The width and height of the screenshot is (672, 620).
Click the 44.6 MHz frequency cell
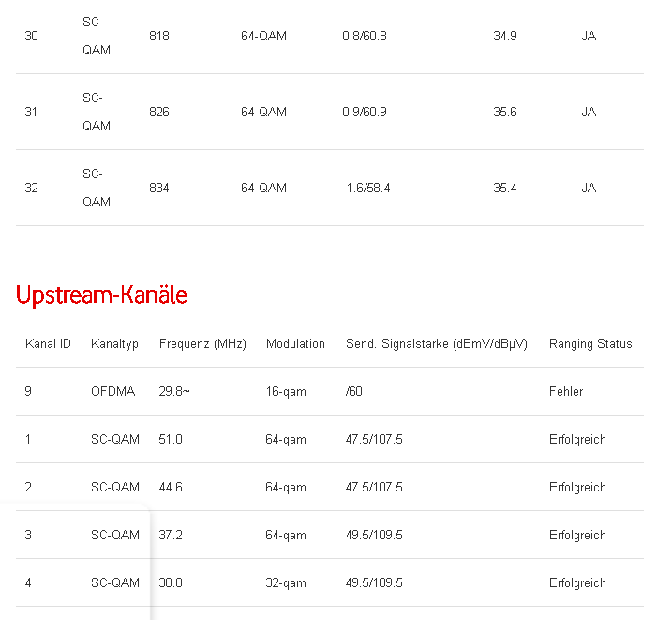click(172, 488)
